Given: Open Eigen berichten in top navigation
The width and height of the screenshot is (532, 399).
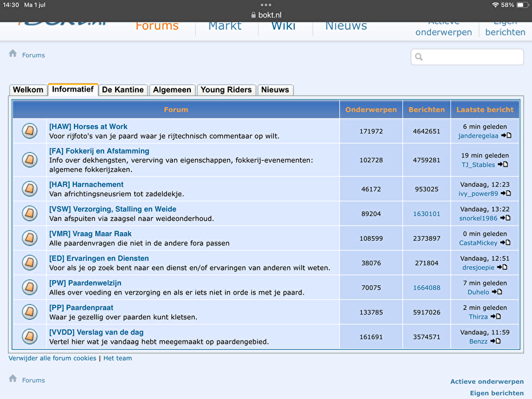Looking at the screenshot, I should point(505,29).
